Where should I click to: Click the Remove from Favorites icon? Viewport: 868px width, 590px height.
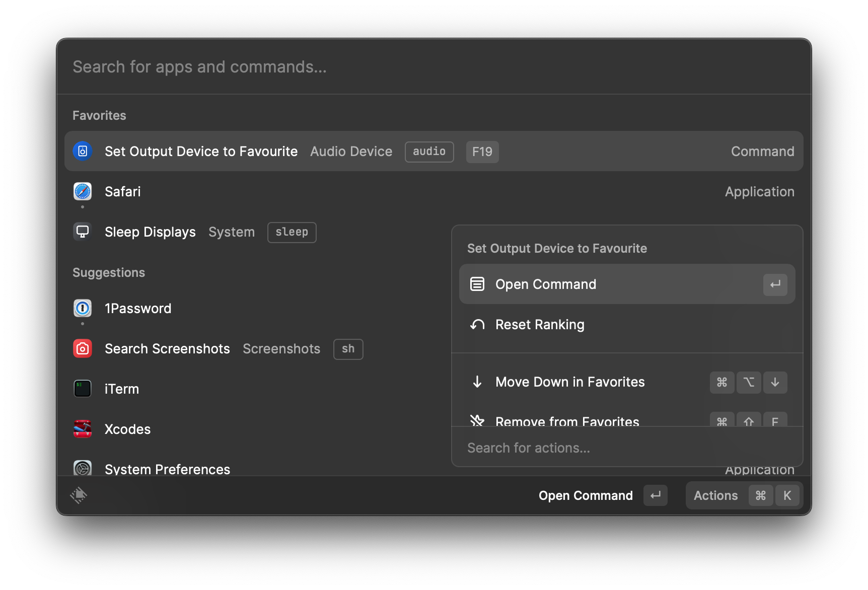(x=477, y=421)
